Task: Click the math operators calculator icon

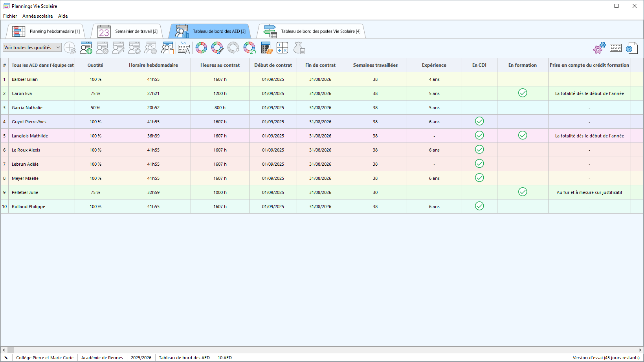Action: (282, 48)
